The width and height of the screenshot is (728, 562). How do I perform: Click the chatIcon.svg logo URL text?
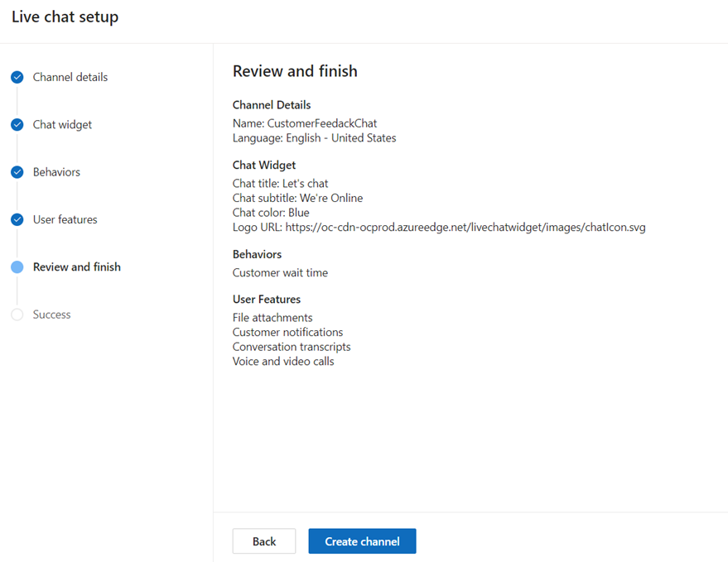465,228
